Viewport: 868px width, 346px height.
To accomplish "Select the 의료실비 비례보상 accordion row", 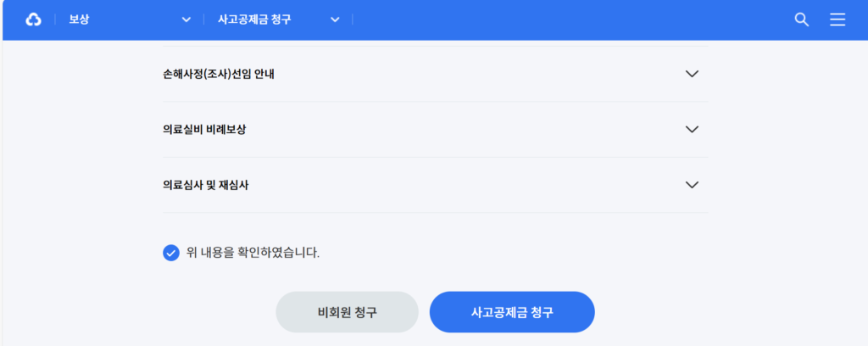I will [x=436, y=130].
